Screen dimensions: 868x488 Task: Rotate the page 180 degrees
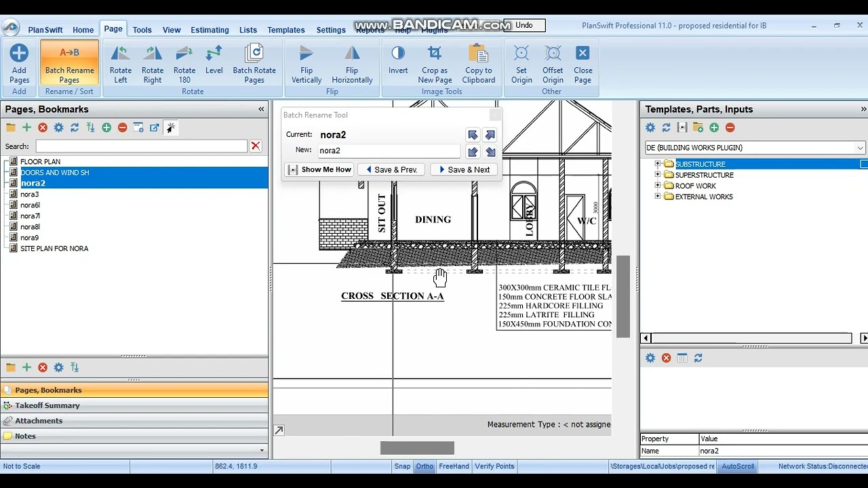(x=184, y=64)
